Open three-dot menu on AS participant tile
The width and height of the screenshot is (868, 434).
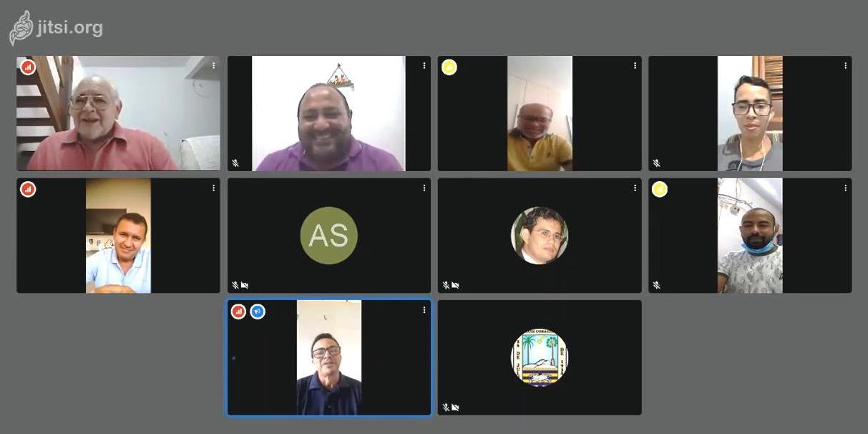click(424, 188)
